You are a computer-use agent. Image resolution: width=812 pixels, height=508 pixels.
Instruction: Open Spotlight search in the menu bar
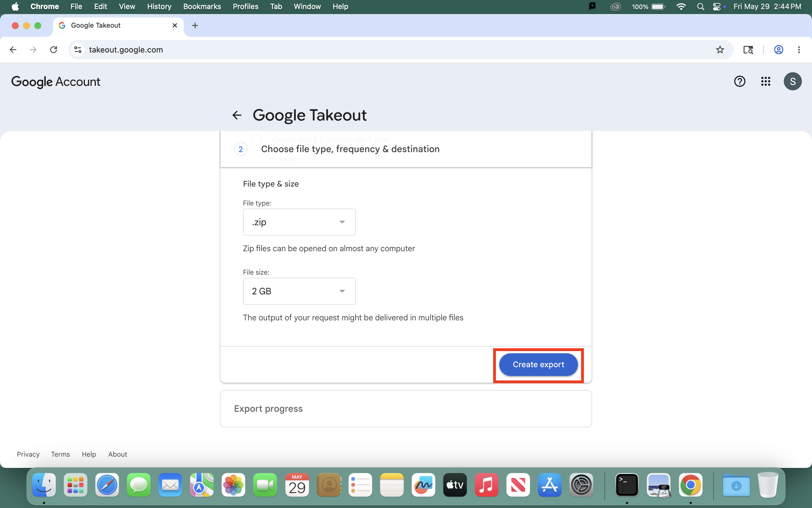[x=700, y=7]
